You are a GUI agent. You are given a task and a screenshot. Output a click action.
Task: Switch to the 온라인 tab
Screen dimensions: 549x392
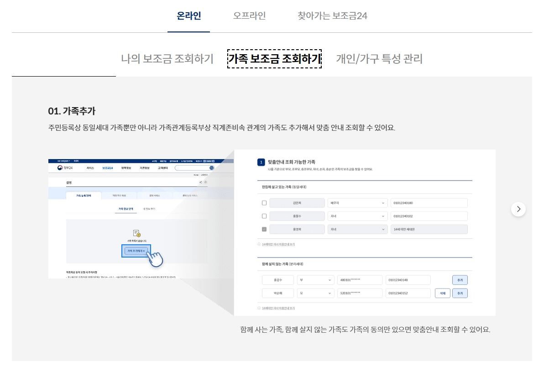(188, 16)
